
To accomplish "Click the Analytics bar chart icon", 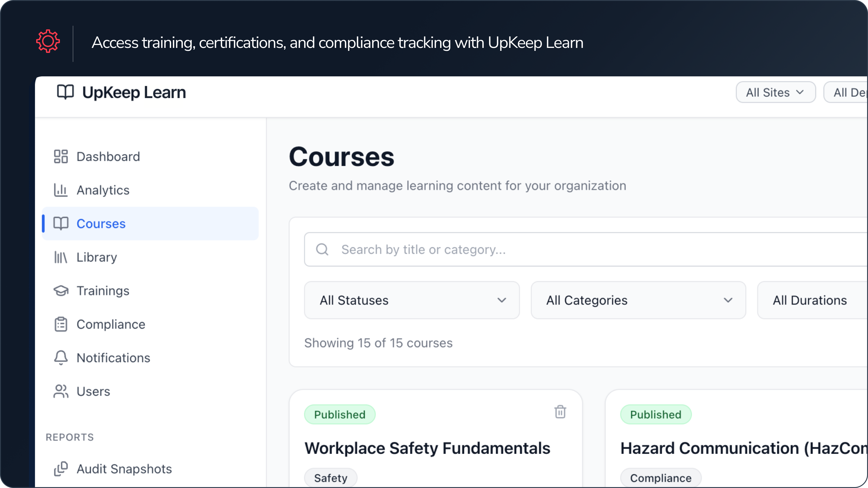I will [x=61, y=190].
